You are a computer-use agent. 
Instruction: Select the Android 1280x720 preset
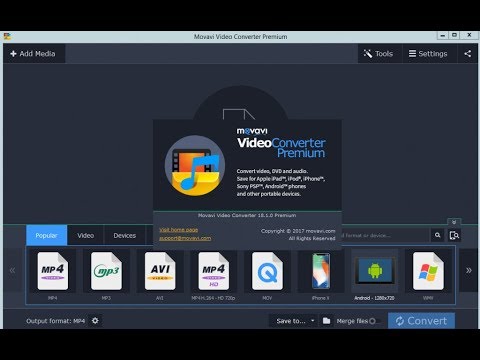375,276
